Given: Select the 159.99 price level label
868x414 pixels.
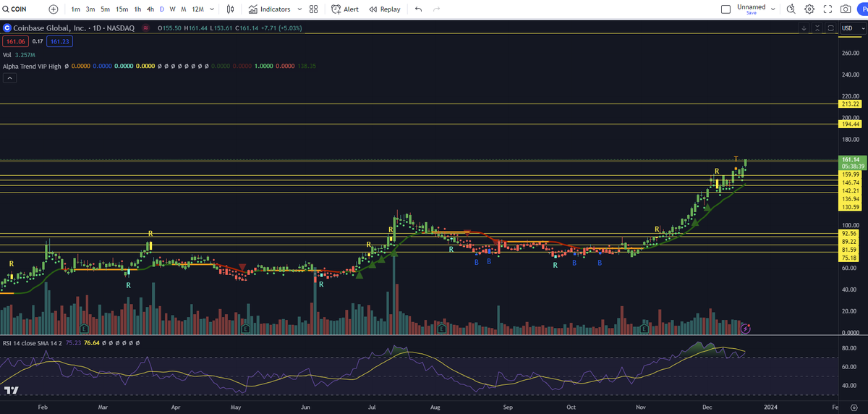Looking at the screenshot, I should [851, 174].
